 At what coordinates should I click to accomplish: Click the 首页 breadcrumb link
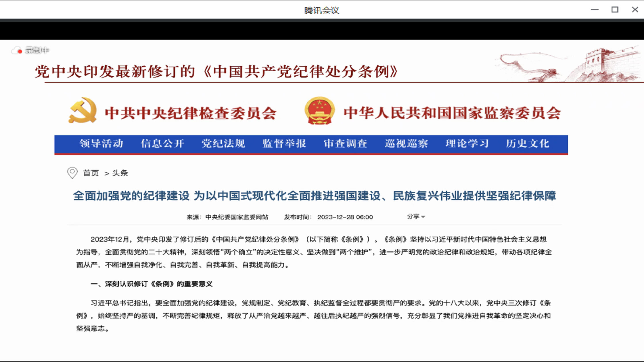pos(91,173)
